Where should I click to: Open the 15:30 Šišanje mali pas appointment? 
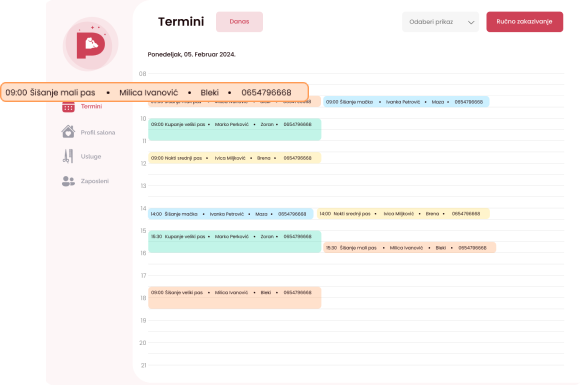409,248
